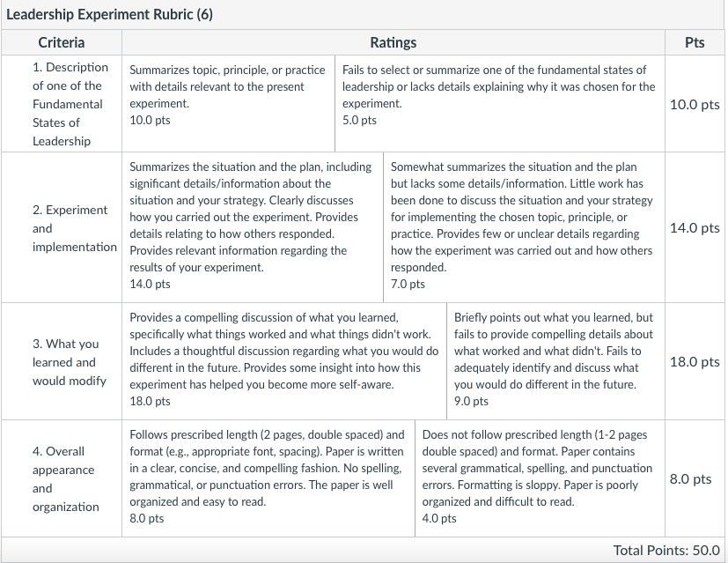The width and height of the screenshot is (728, 563).
Task: Click the Experiment and implementation criterion
Action: [x=74, y=228]
